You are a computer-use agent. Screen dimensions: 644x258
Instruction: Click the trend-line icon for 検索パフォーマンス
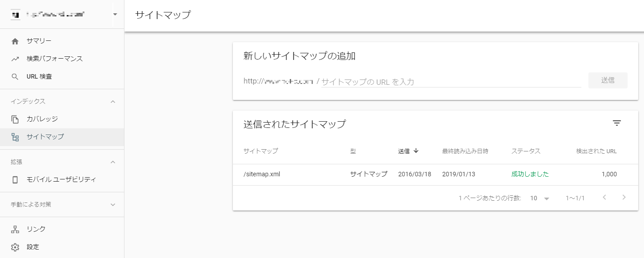click(x=15, y=59)
